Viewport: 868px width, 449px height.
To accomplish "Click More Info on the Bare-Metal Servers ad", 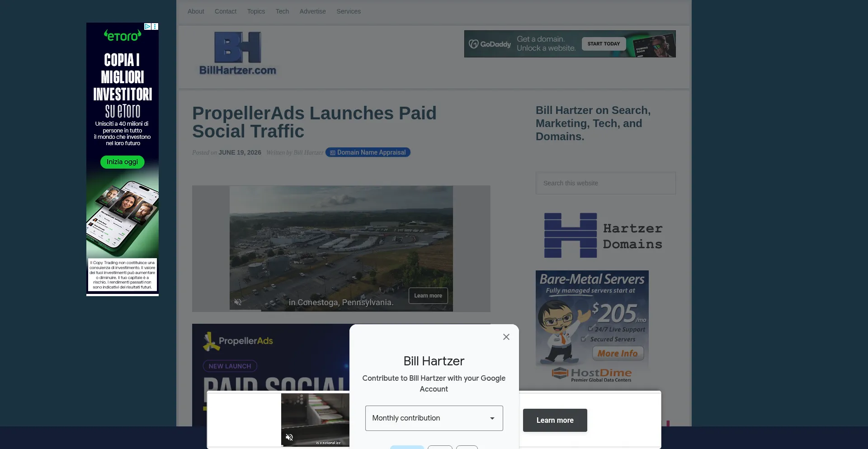I will [618, 354].
